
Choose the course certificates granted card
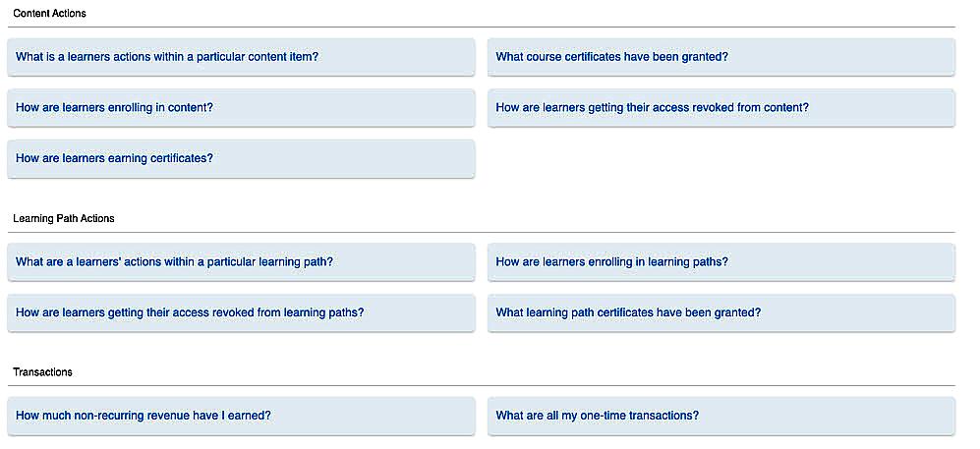pyautogui.click(x=721, y=57)
